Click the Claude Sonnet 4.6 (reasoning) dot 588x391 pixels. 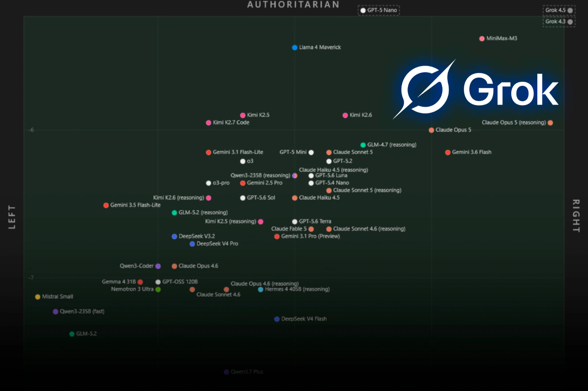(329, 229)
